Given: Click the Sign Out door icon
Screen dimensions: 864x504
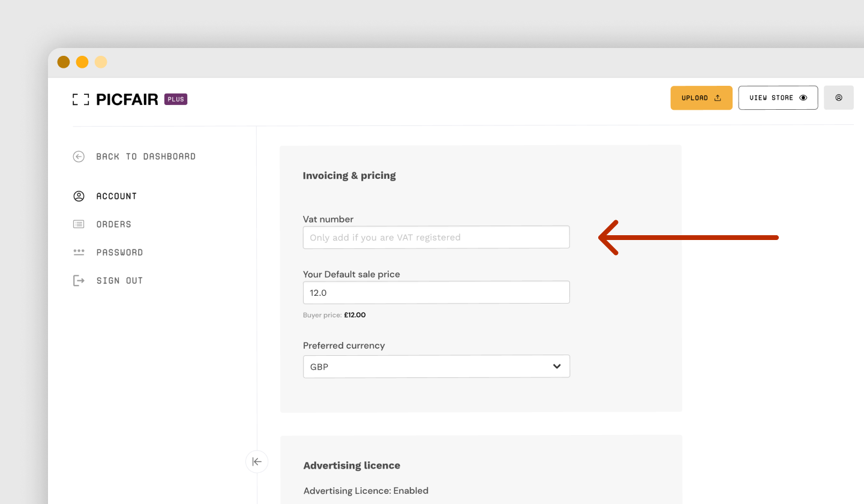Looking at the screenshot, I should (x=79, y=281).
